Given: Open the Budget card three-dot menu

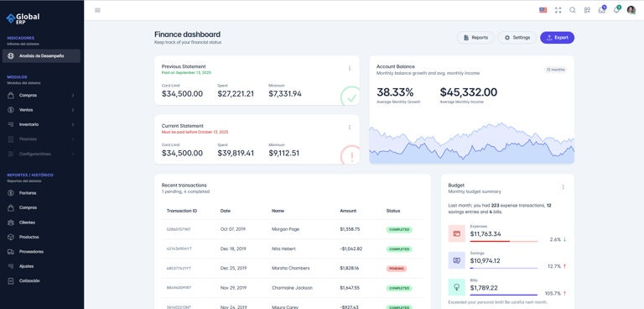Looking at the screenshot, I should coord(563,186).
